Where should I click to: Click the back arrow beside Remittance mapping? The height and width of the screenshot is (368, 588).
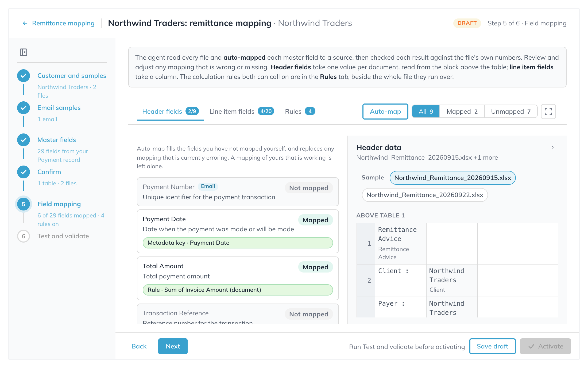click(25, 23)
